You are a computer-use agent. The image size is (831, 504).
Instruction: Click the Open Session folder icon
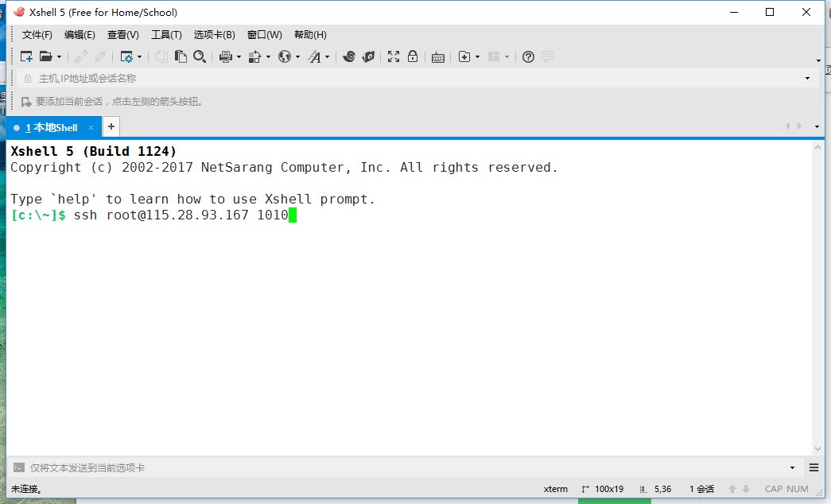[x=46, y=56]
